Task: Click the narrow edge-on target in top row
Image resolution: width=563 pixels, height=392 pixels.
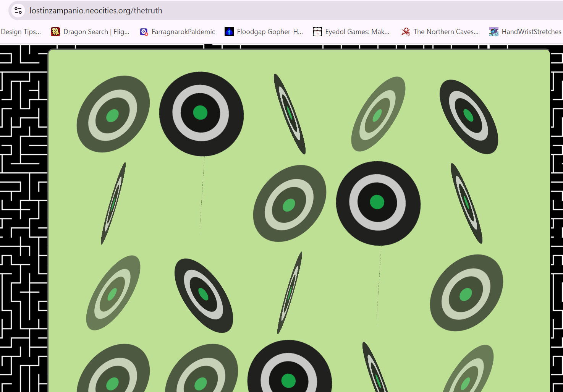Action: click(290, 114)
